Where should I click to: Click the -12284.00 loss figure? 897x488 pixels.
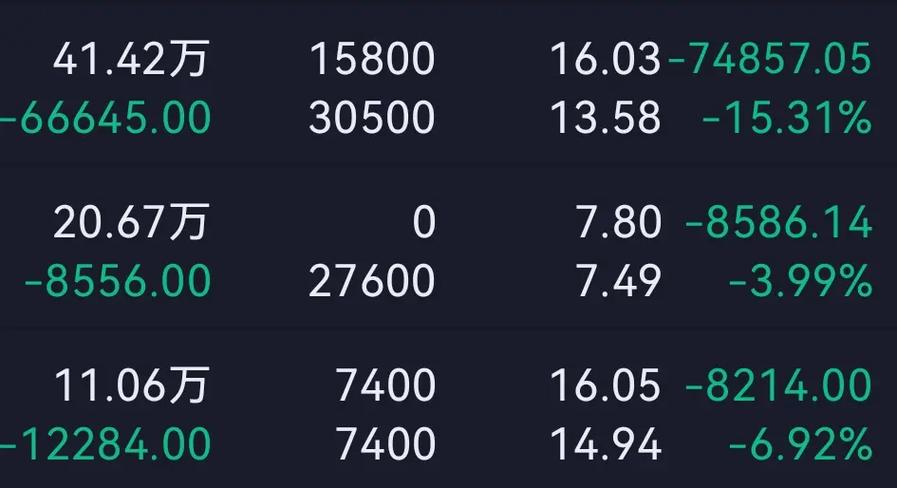[106, 443]
